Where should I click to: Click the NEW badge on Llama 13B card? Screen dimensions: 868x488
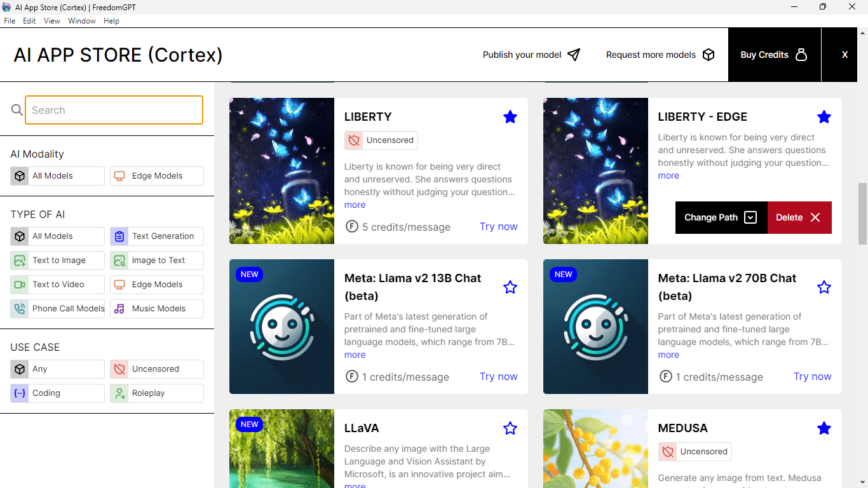249,274
